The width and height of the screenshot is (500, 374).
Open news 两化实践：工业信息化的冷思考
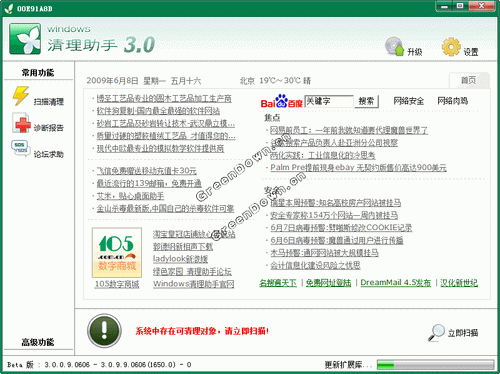point(323,155)
